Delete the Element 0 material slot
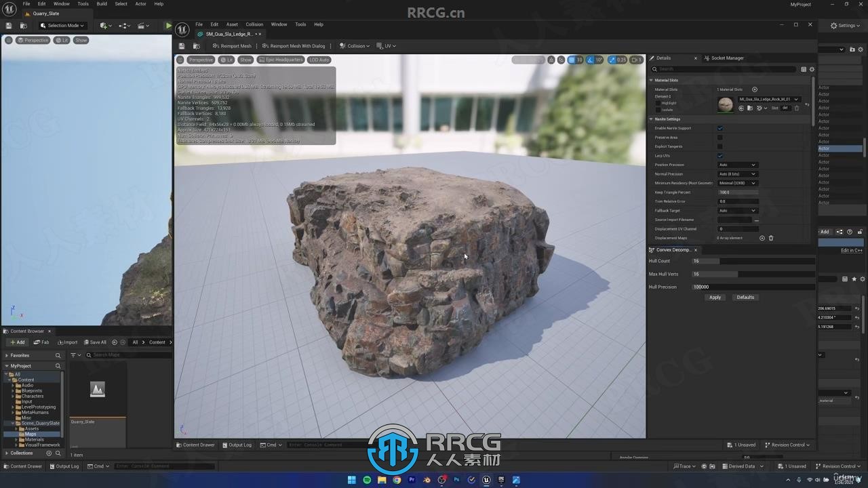Image resolution: width=868 pixels, height=488 pixels. (x=797, y=108)
